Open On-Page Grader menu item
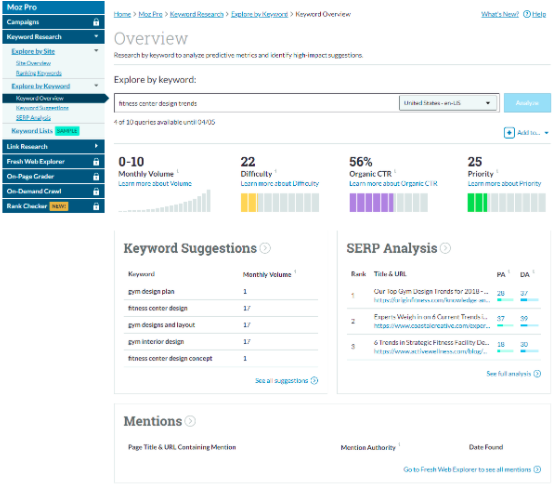 (x=53, y=177)
